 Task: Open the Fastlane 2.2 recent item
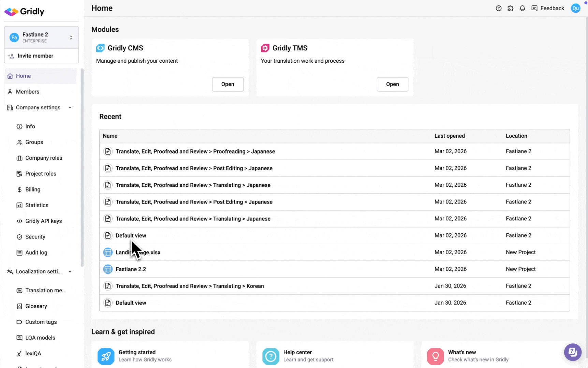pyautogui.click(x=131, y=269)
